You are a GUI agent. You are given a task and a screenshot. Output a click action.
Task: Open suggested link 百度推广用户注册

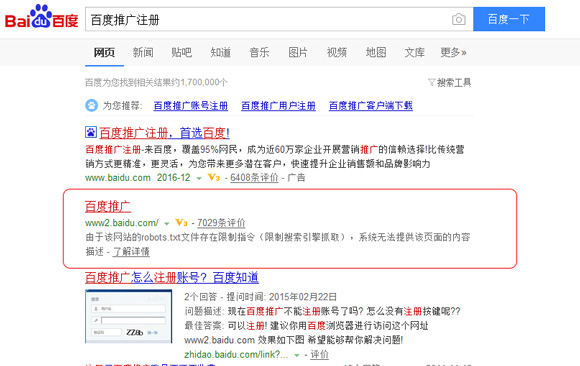point(278,106)
